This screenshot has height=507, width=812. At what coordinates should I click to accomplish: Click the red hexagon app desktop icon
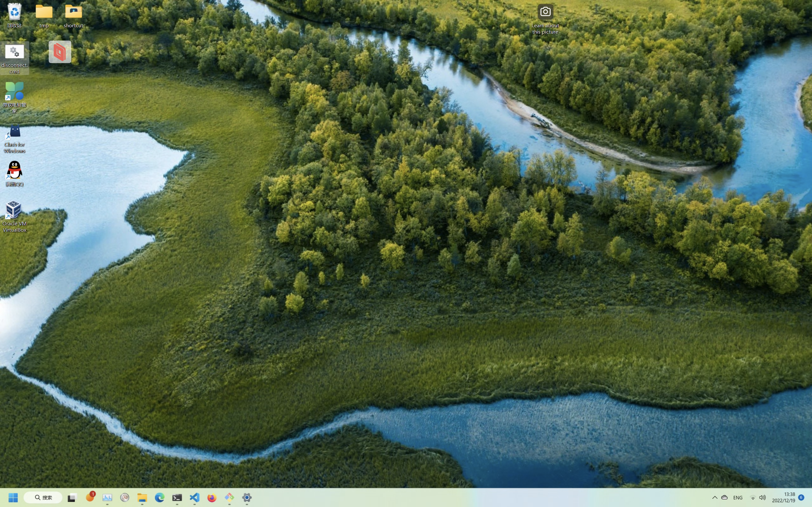[60, 52]
